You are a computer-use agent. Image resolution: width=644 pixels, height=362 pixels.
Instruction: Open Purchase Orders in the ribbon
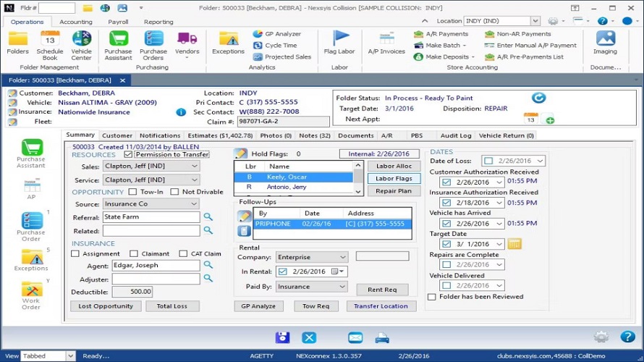point(153,46)
